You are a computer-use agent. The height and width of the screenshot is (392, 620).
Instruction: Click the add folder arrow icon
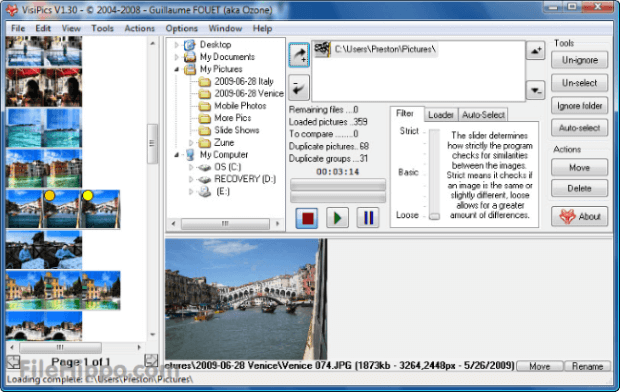(299, 55)
